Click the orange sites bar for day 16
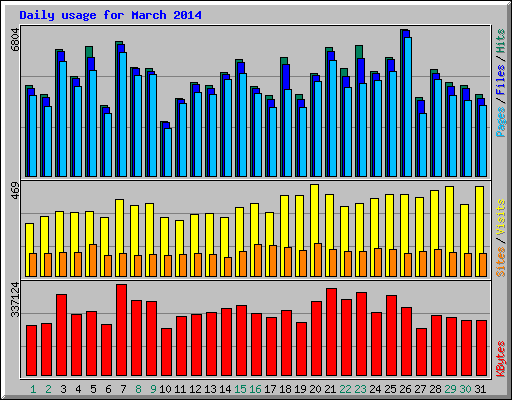The height and width of the screenshot is (400, 512). (258, 260)
